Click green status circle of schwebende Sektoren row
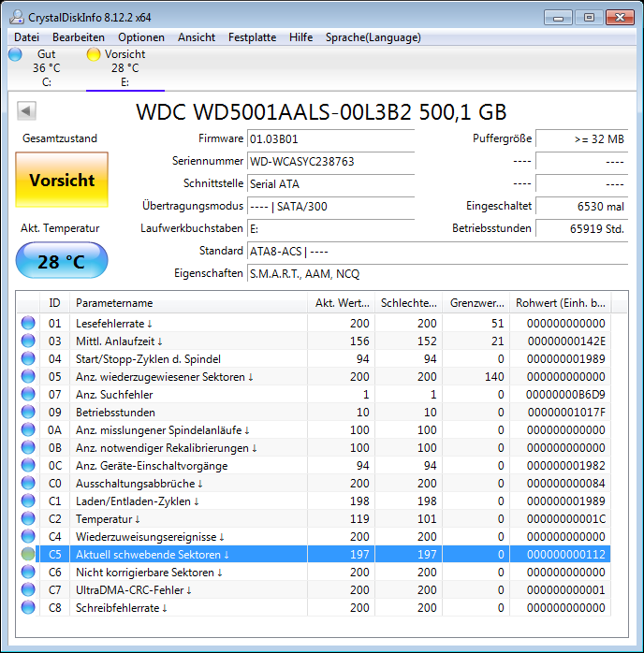Viewport: 644px width, 653px height. [28, 554]
